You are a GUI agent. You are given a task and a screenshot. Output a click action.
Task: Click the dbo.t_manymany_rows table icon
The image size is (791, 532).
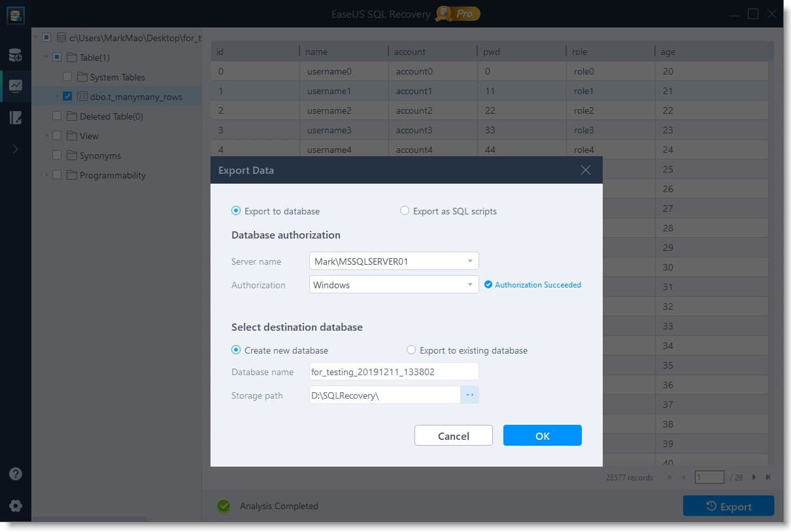(82, 97)
